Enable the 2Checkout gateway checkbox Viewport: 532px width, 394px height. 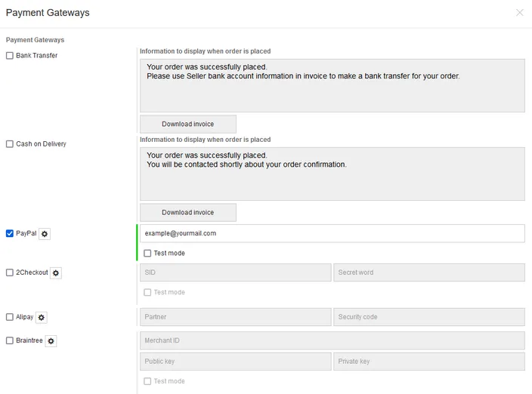pyautogui.click(x=10, y=272)
